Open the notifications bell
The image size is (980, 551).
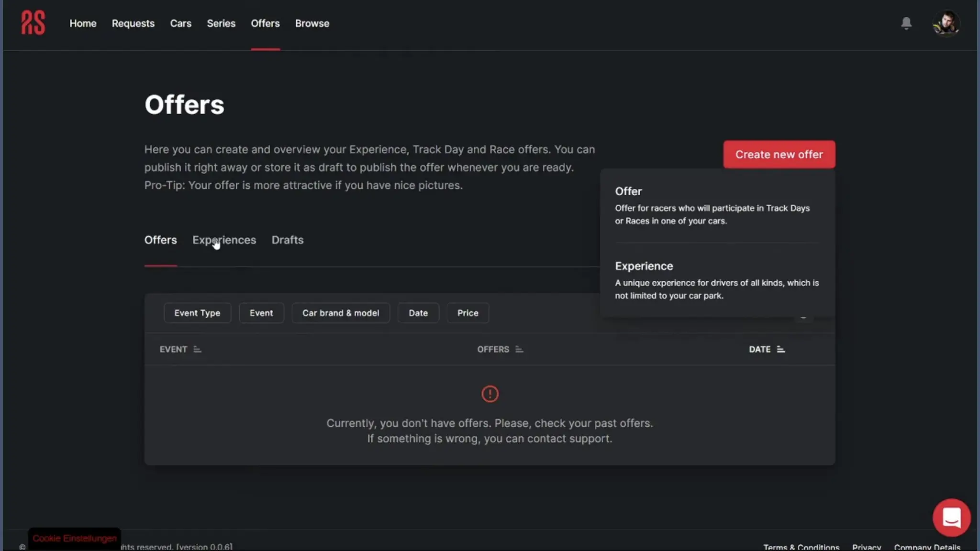[x=906, y=23]
